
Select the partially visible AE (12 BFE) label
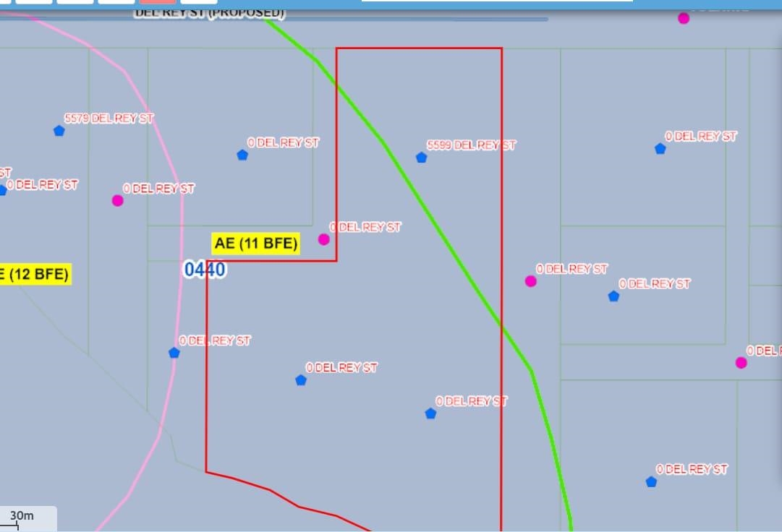[x=35, y=274]
